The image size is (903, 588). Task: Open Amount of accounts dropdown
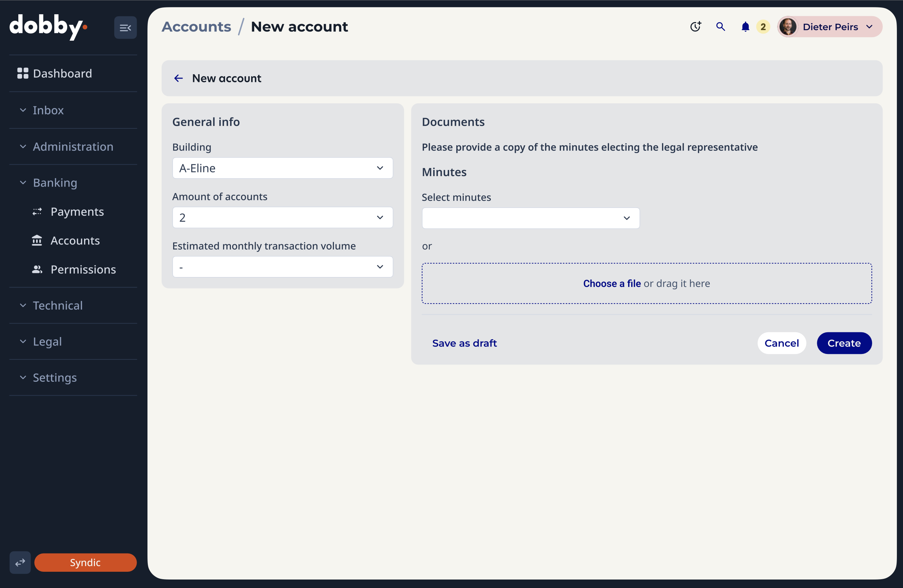282,217
